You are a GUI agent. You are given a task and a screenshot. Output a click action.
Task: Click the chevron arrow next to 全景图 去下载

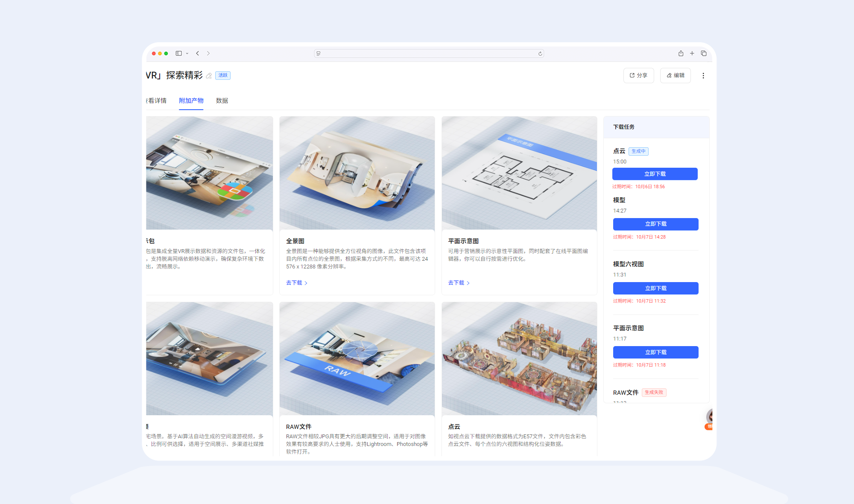306,283
